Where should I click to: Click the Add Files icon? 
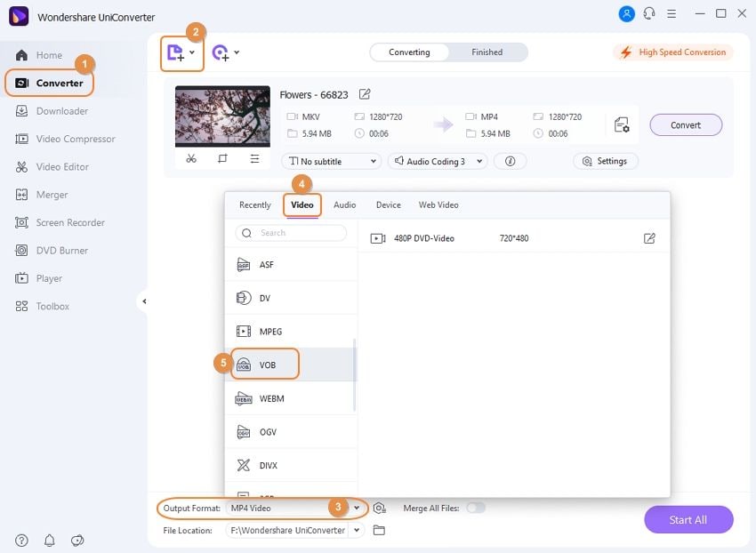[x=175, y=52]
